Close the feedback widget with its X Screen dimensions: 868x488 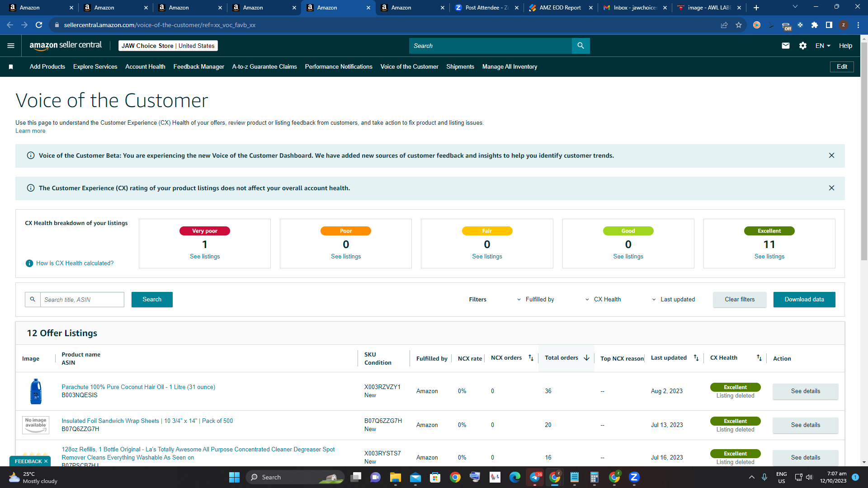tap(46, 461)
